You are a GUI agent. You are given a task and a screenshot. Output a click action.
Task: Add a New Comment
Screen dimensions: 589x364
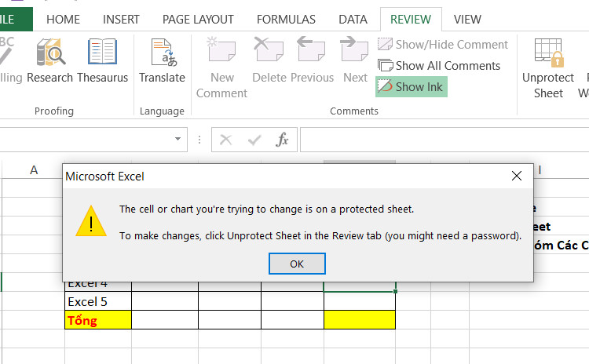tap(221, 67)
